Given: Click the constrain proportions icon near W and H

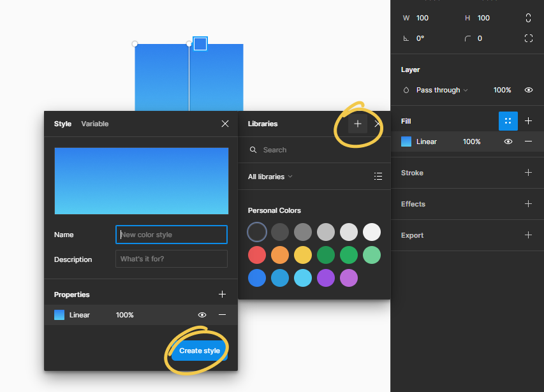Looking at the screenshot, I should pyautogui.click(x=528, y=18).
